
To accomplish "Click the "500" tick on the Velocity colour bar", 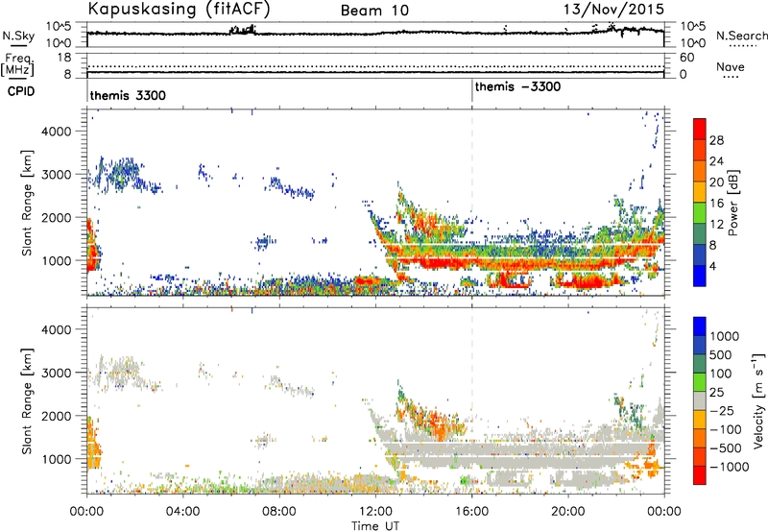I will [721, 354].
